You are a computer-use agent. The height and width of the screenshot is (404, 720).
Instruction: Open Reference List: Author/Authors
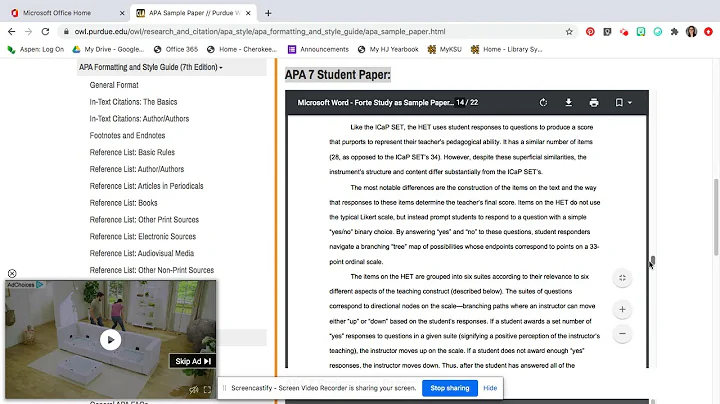click(137, 169)
